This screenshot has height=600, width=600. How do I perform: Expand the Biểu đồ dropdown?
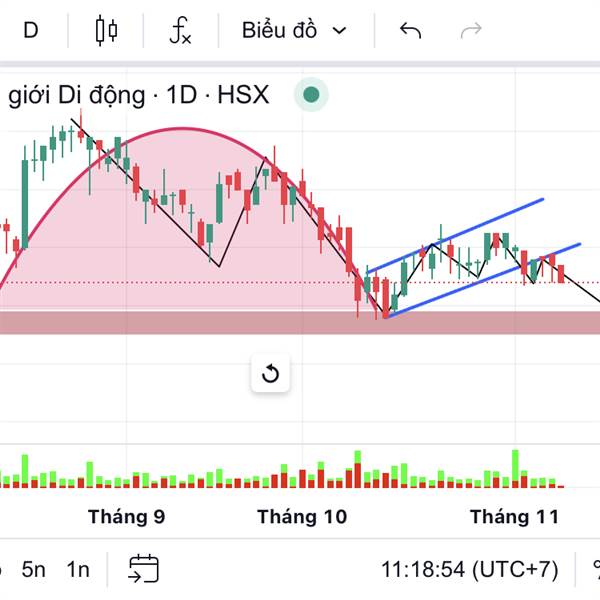[x=294, y=30]
